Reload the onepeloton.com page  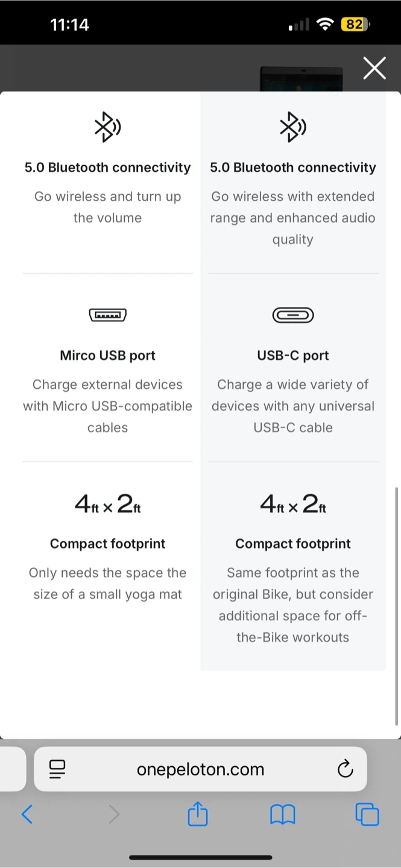(x=345, y=769)
